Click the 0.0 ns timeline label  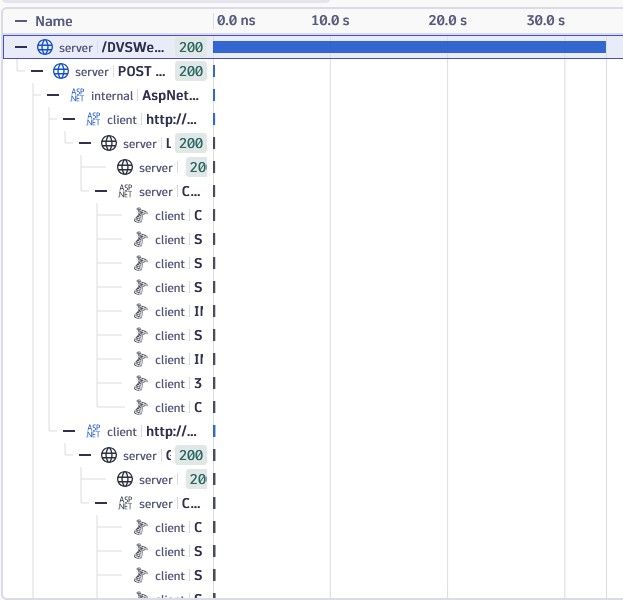coord(236,20)
